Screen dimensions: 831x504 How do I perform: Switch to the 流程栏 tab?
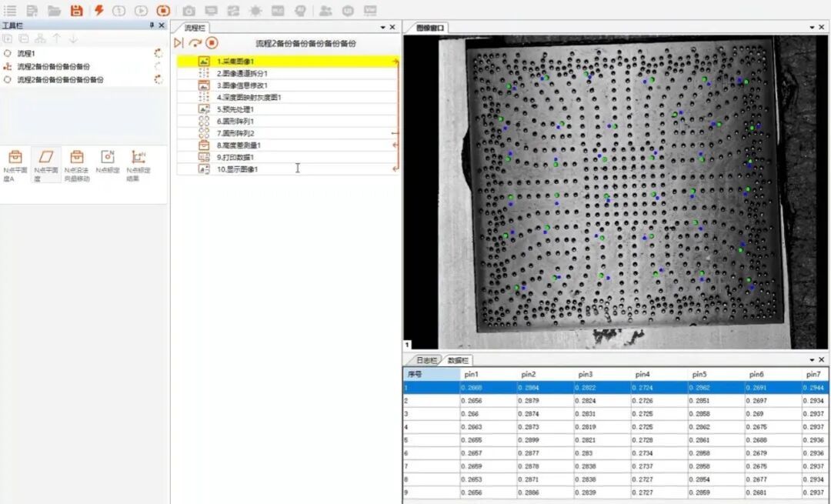tap(194, 28)
